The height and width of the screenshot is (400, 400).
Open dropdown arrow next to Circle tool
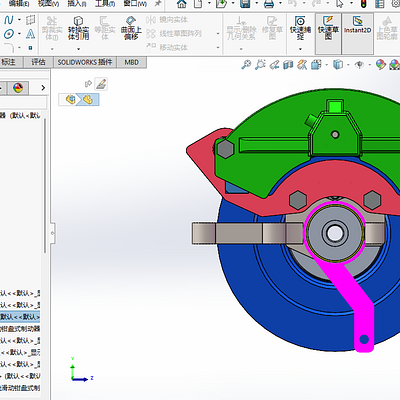click(19, 34)
